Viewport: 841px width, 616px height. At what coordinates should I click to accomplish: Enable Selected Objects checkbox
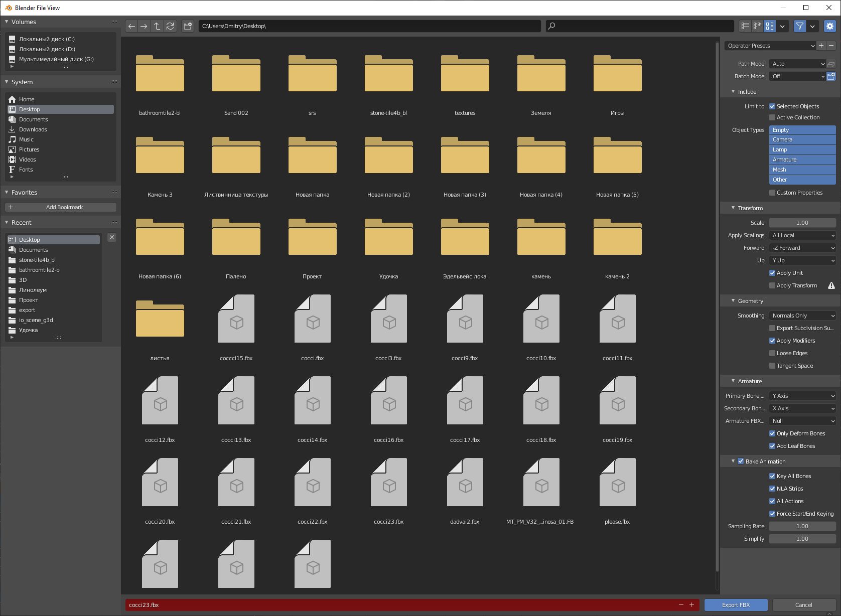[x=772, y=106]
